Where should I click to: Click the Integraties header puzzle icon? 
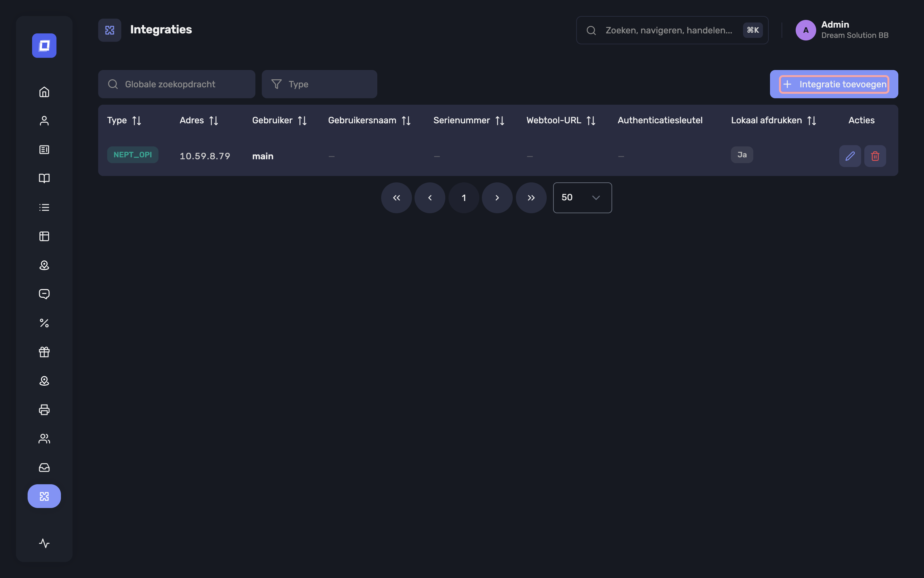(110, 30)
